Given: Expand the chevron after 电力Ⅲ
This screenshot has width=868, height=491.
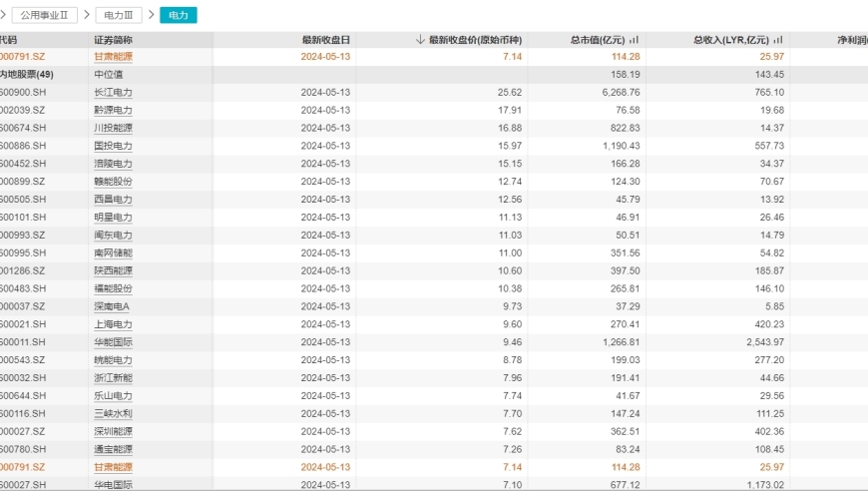Looking at the screenshot, I should pyautogui.click(x=151, y=15).
